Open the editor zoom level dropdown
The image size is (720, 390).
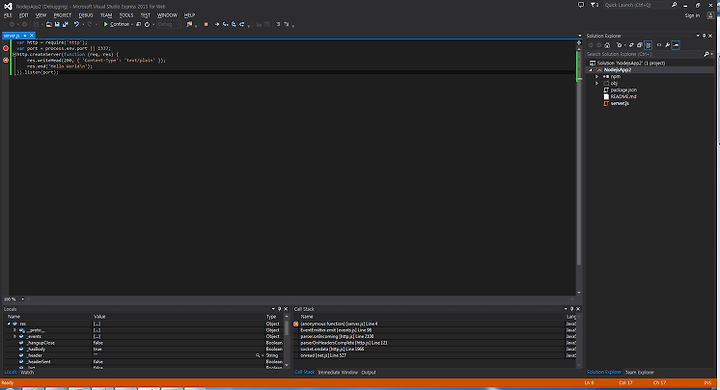pos(22,299)
